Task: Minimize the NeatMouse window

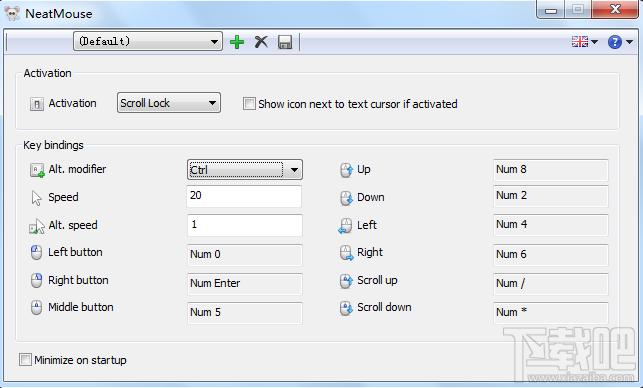Action: click(x=551, y=10)
